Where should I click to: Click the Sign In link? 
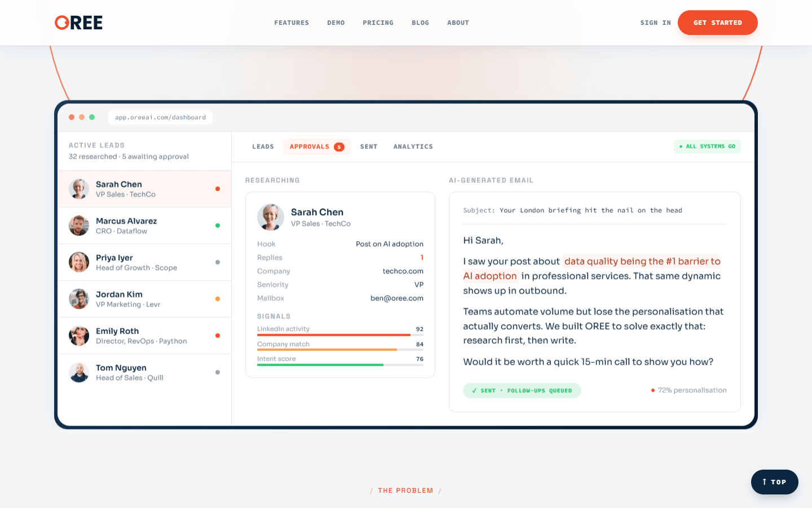tap(656, 23)
